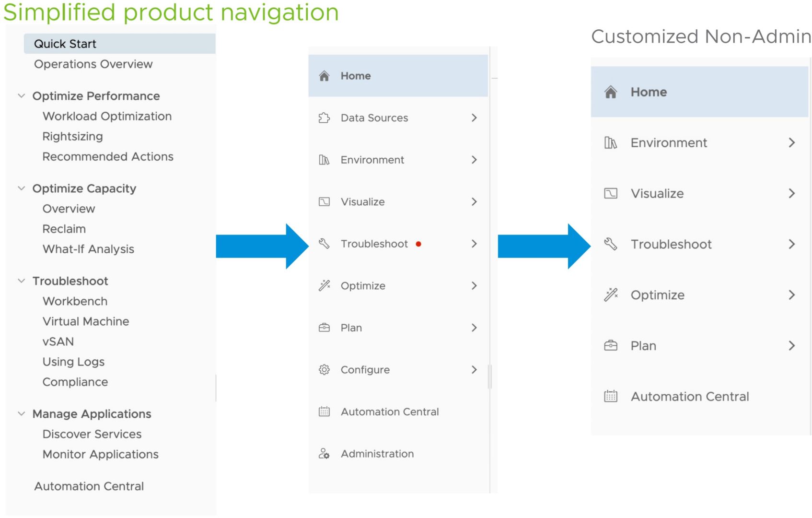Expand the Data Sources submenu arrow
Image resolution: width=812 pixels, height=518 pixels.
tap(474, 118)
